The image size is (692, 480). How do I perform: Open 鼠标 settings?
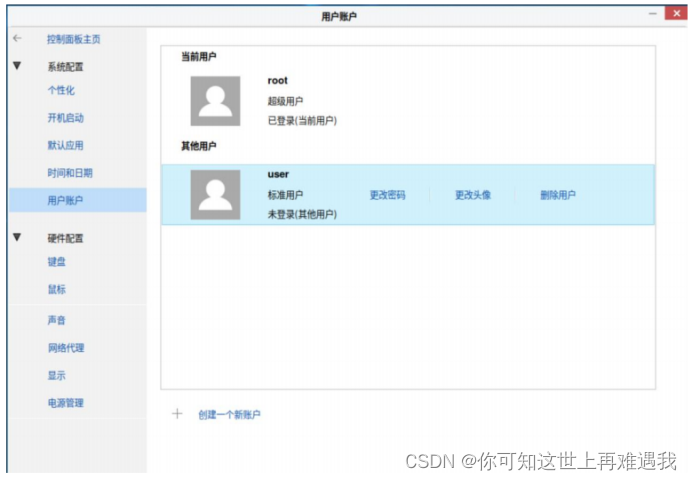[x=56, y=289]
